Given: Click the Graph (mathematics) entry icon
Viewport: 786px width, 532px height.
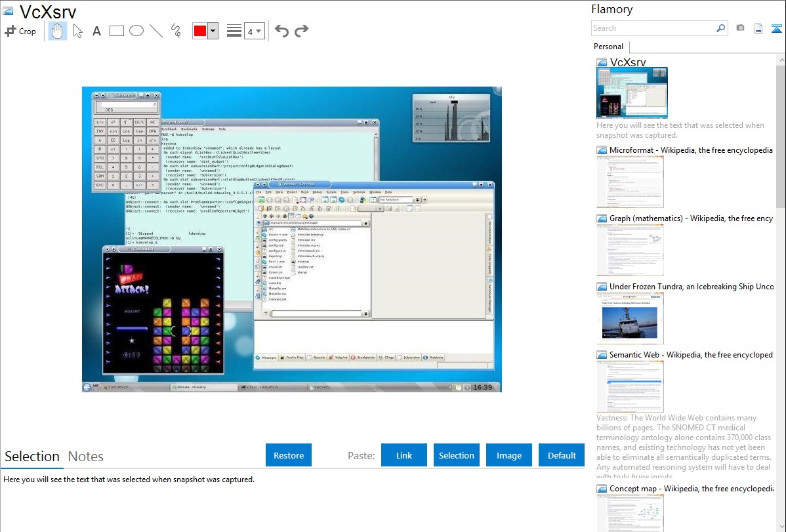Looking at the screenshot, I should tap(602, 218).
